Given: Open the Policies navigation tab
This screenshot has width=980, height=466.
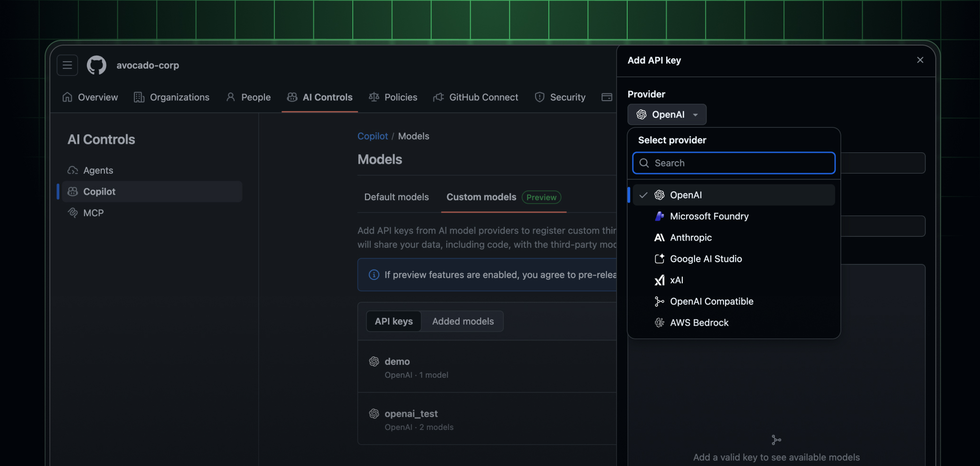Looking at the screenshot, I should coord(400,97).
